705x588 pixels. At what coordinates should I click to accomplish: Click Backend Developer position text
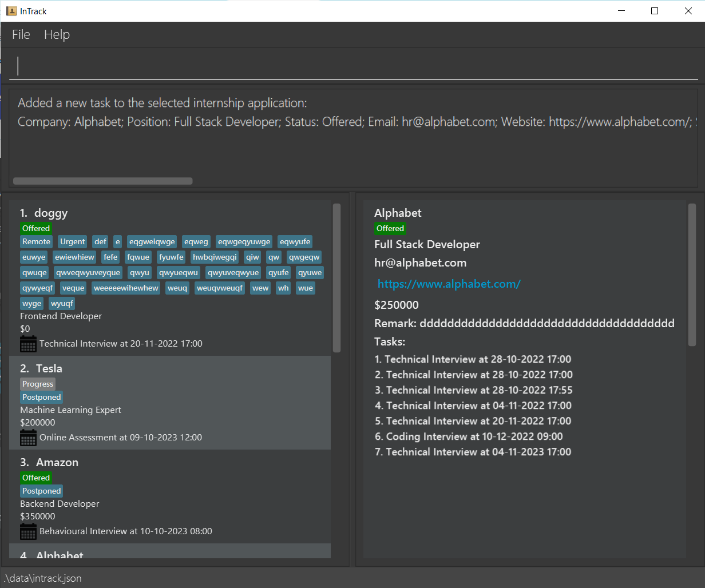tap(60, 504)
